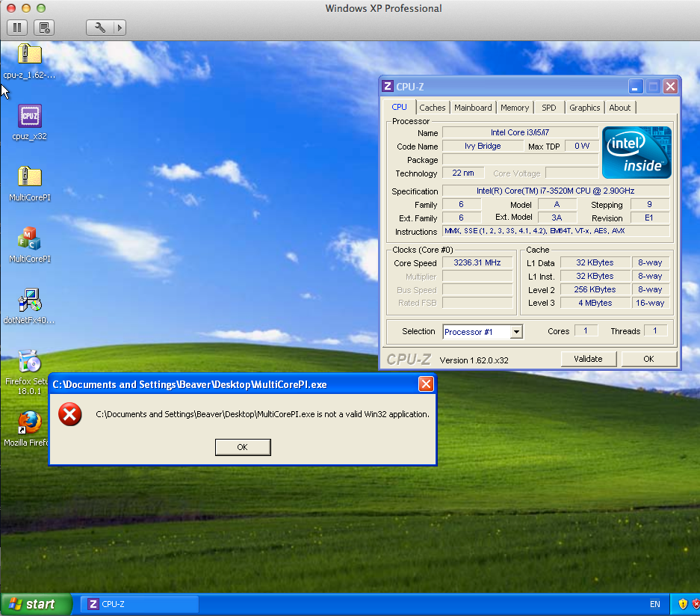Open the Graphics tab in CPU-Z
The height and width of the screenshot is (616, 700).
click(x=584, y=108)
